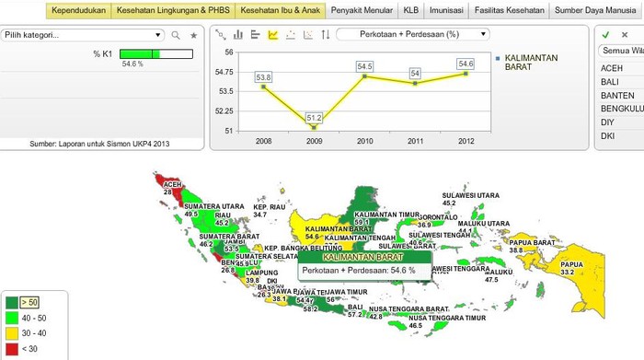Switch to the Penyakit Menular tab

362,10
